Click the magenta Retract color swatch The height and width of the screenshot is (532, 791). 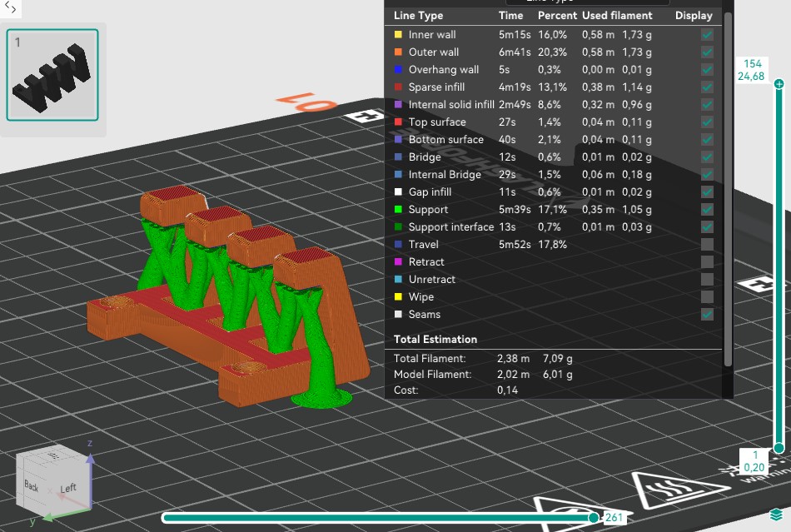pyautogui.click(x=398, y=261)
